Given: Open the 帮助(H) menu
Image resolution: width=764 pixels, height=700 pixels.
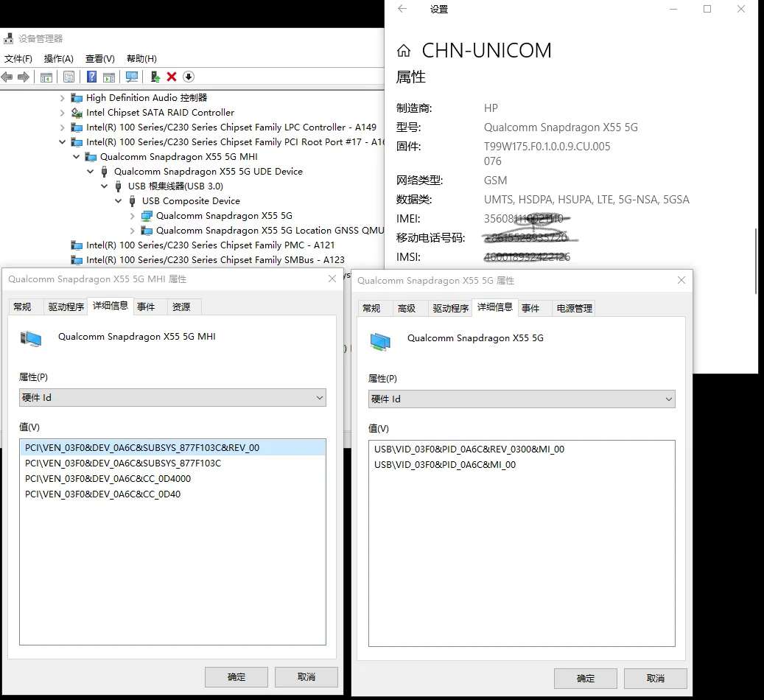Looking at the screenshot, I should tap(141, 59).
